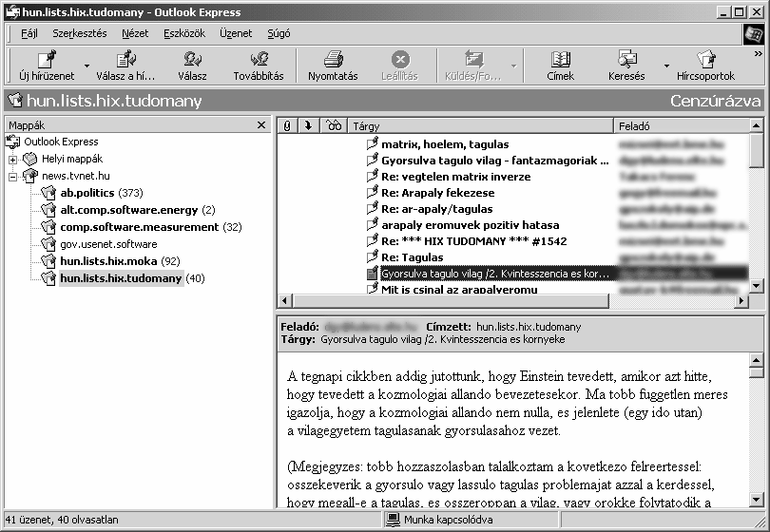The image size is (770, 532).
Task: Open the Új hírüzenet dropdown arrow
Action: [87, 66]
